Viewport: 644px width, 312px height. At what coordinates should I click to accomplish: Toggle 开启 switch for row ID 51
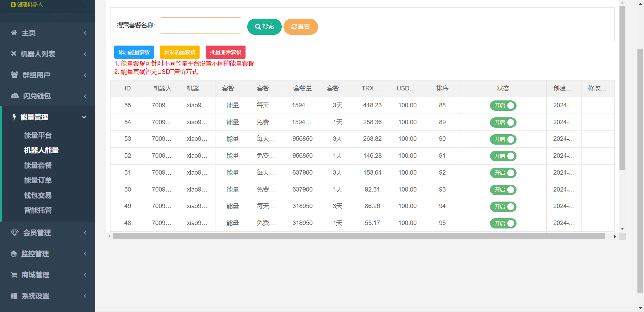[503, 173]
